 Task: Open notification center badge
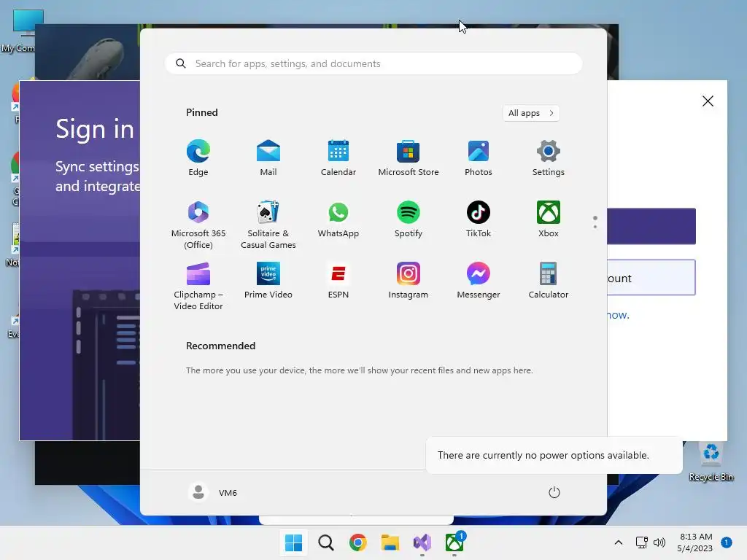pos(727,542)
